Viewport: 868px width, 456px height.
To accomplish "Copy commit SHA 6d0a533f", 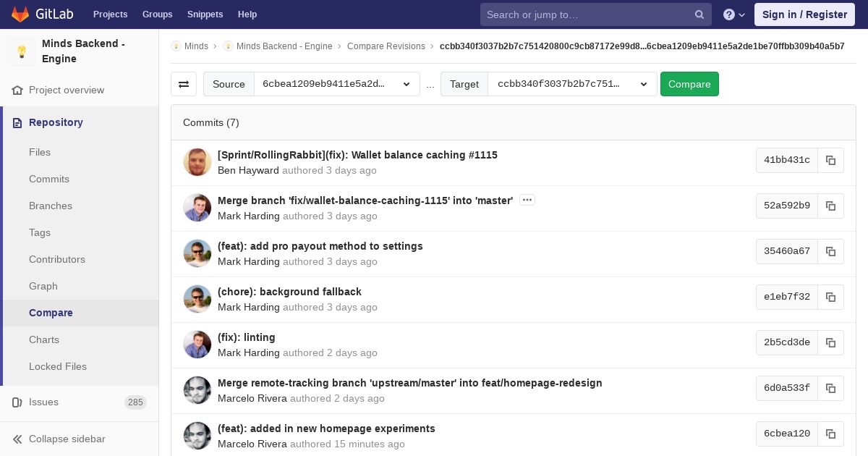I will coord(830,388).
